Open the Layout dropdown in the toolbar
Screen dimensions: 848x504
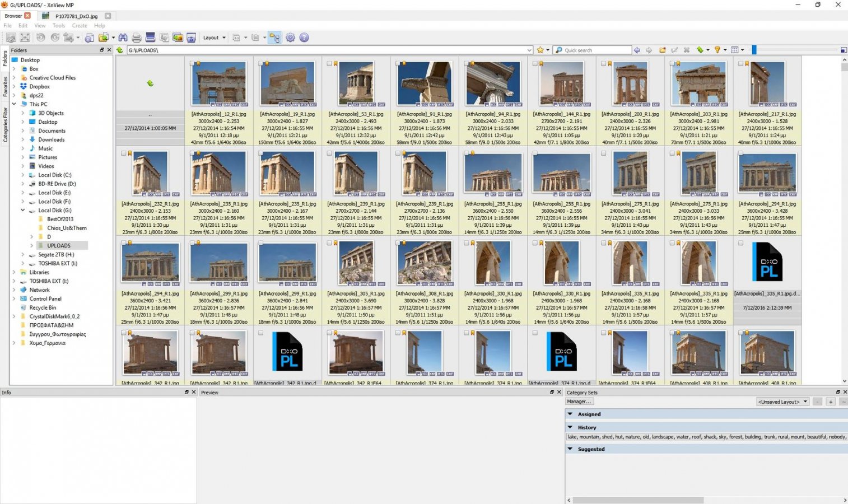pos(213,38)
